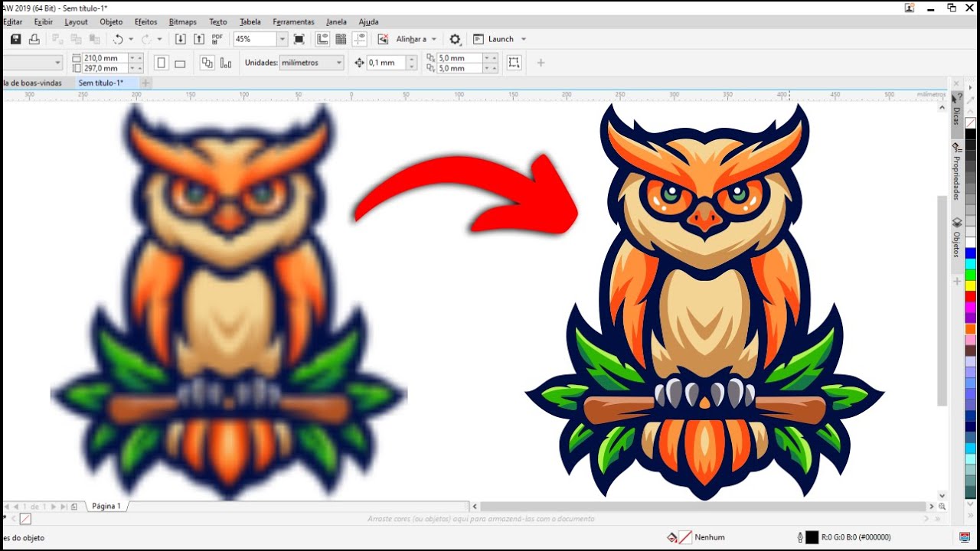
Task: Click the Save floppy disk icon
Action: (15, 39)
